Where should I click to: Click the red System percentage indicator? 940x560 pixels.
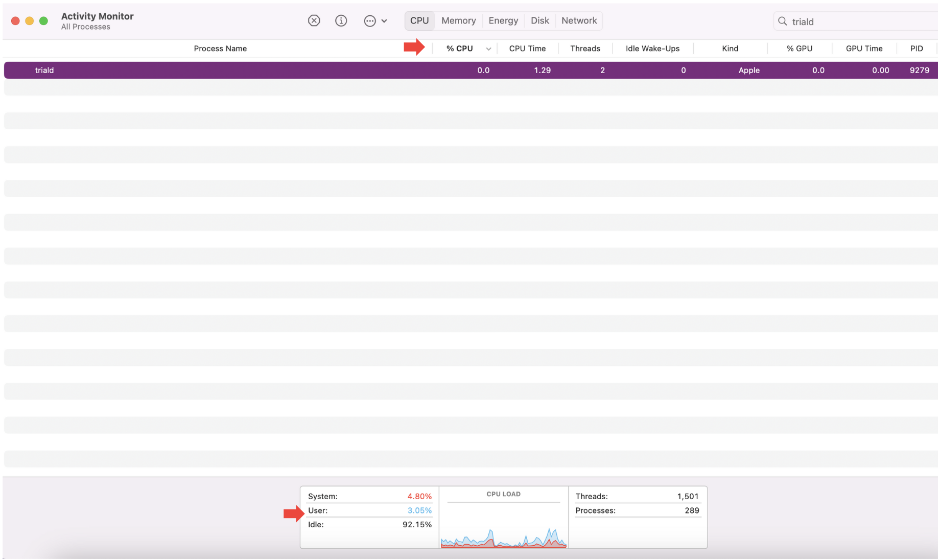tap(419, 496)
